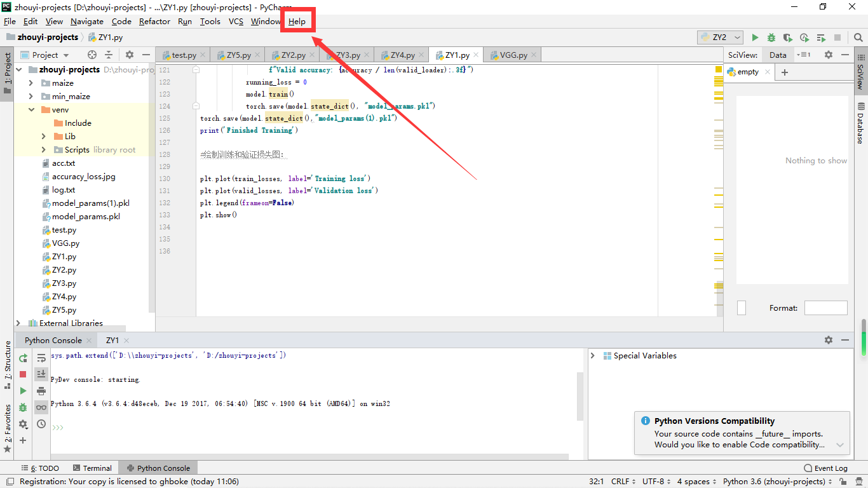Open the ZY2 run configuration dropdown
Screen dimensions: 868x488
(720, 37)
